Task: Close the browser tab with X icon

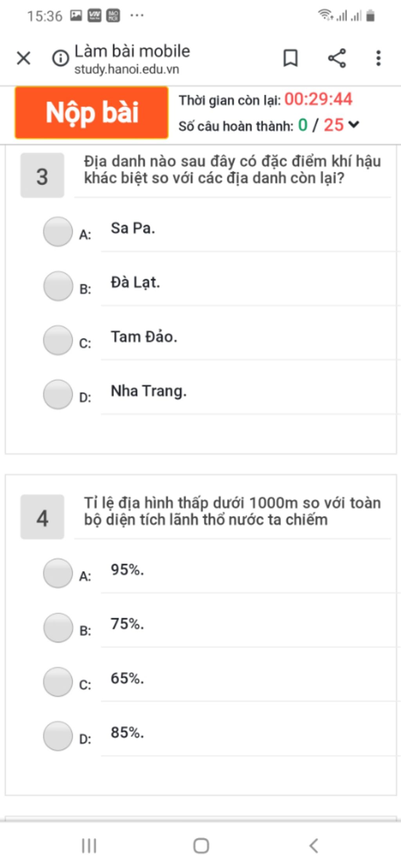Action: [x=23, y=59]
